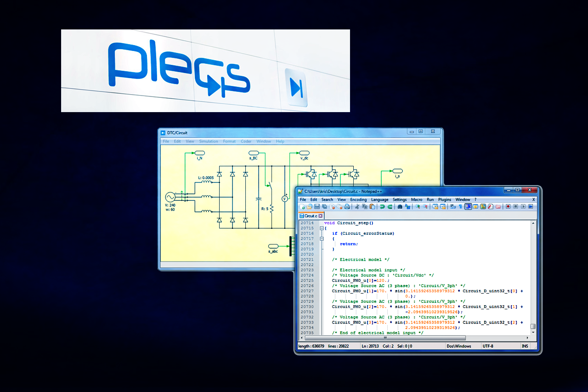Redo with the green right arrow icon
Viewport: 588px width, 392px height.
click(x=390, y=207)
